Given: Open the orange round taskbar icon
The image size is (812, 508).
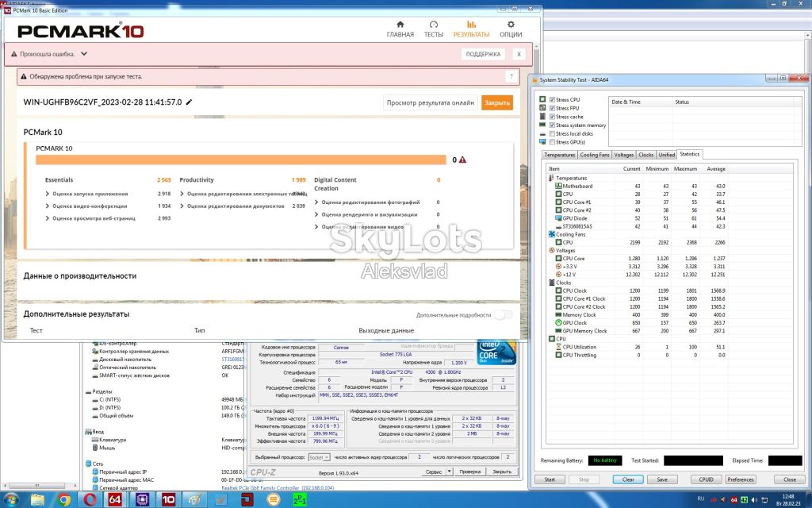Looking at the screenshot, I should pos(273,500).
